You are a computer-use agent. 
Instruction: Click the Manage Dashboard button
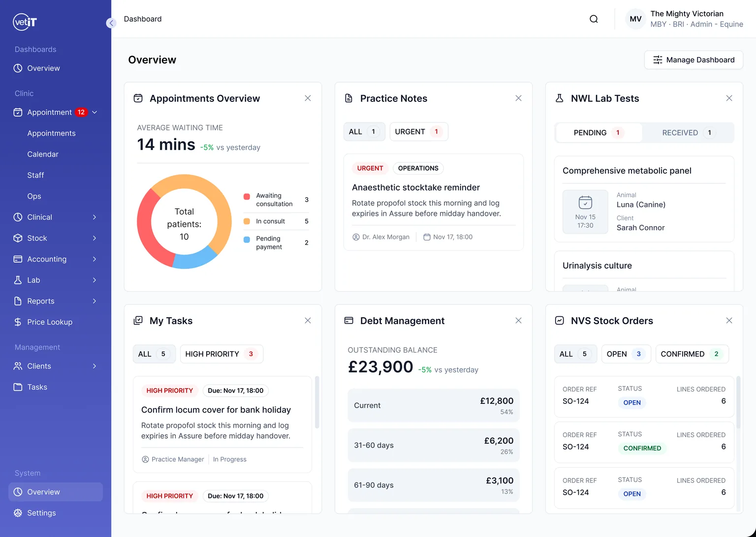click(693, 60)
